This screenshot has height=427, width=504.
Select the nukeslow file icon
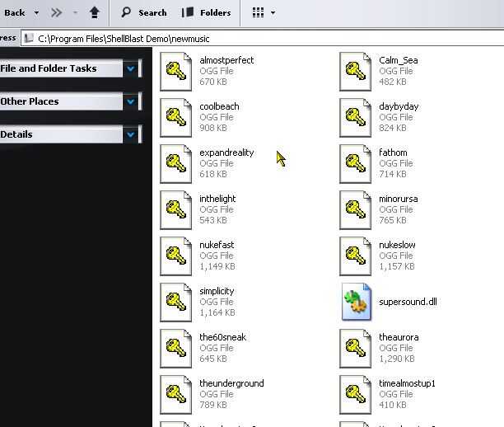coord(355,256)
